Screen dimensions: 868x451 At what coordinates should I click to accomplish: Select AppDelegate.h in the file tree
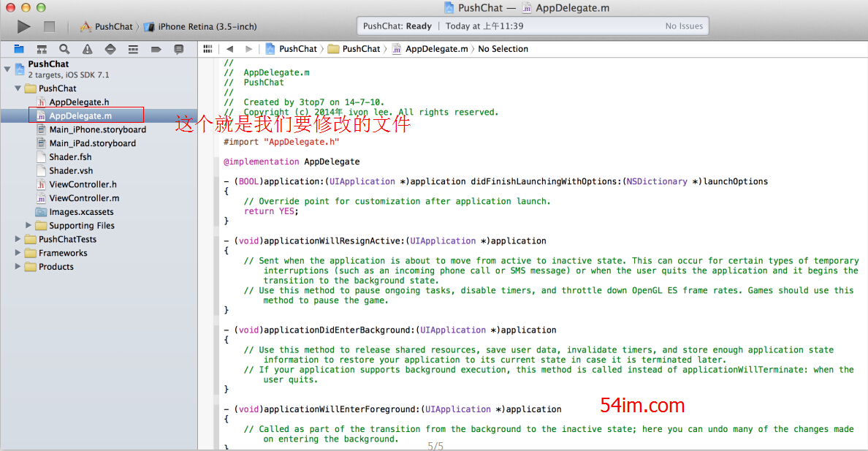(x=79, y=102)
